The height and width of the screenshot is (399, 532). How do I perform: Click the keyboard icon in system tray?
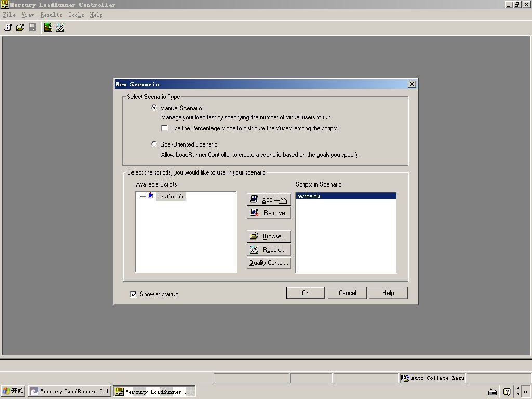[493, 392]
